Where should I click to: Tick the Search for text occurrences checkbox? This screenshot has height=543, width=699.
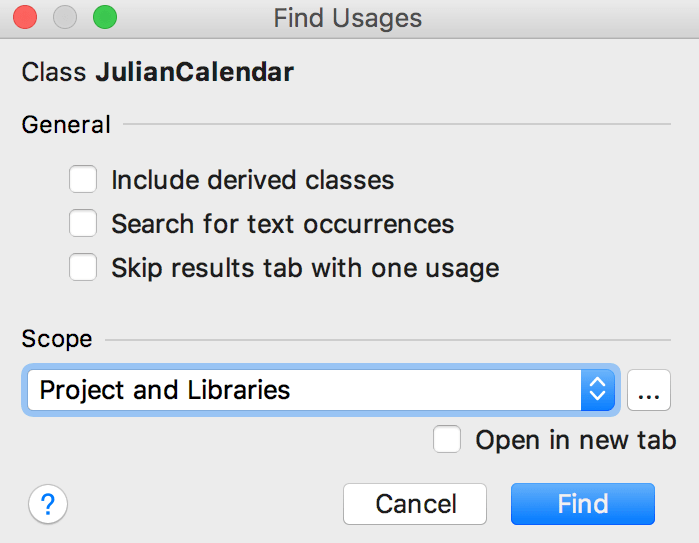point(84,224)
